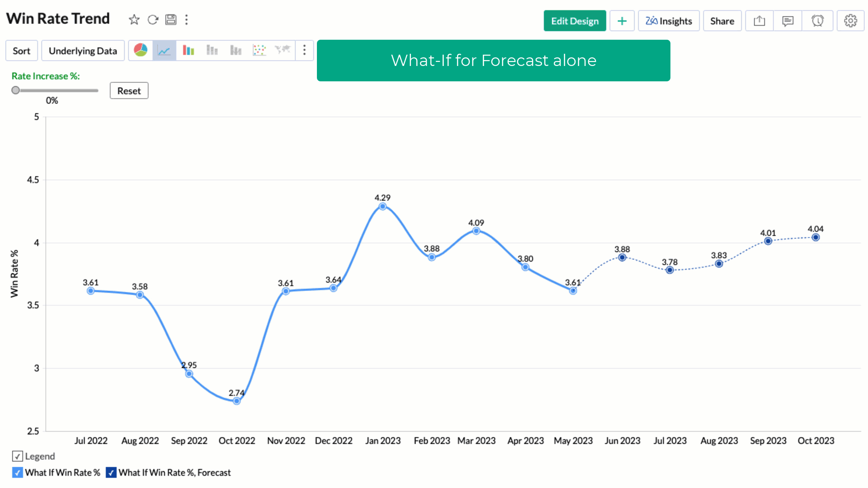Open the Sort menu
The image size is (868, 488).
(22, 51)
